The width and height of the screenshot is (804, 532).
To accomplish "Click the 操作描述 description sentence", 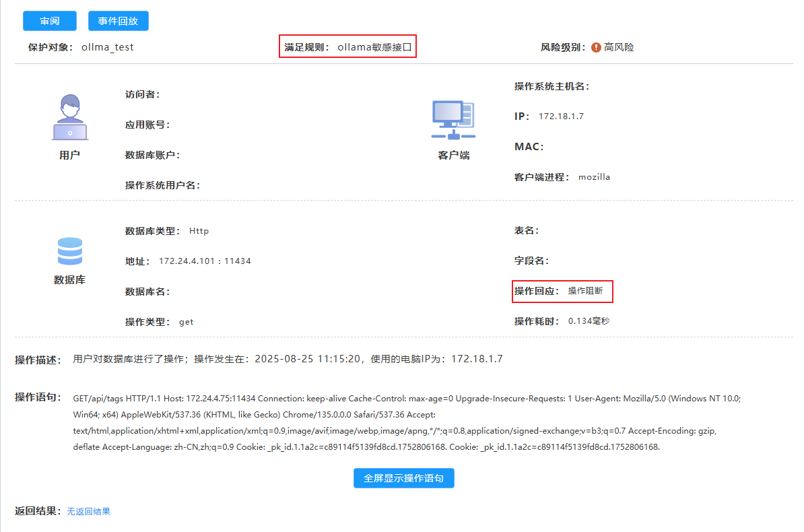I will [x=288, y=359].
